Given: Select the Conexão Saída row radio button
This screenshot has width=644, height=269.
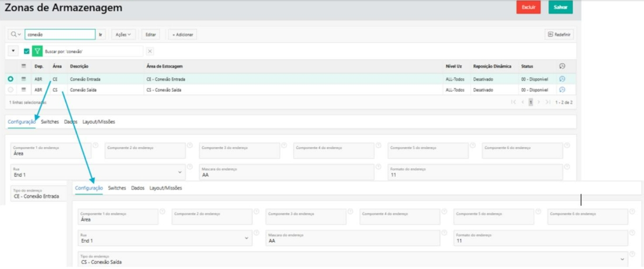Looking at the screenshot, I should (11, 89).
